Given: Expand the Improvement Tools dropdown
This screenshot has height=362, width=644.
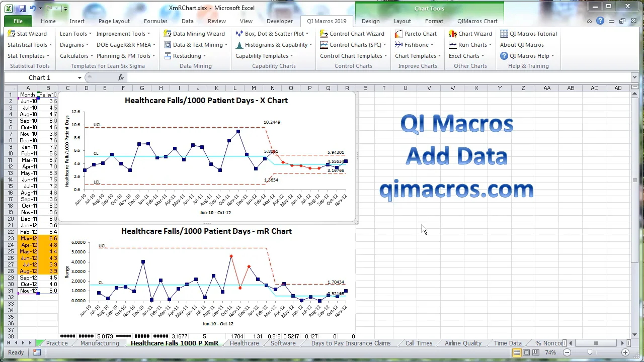Looking at the screenshot, I should click(123, 34).
